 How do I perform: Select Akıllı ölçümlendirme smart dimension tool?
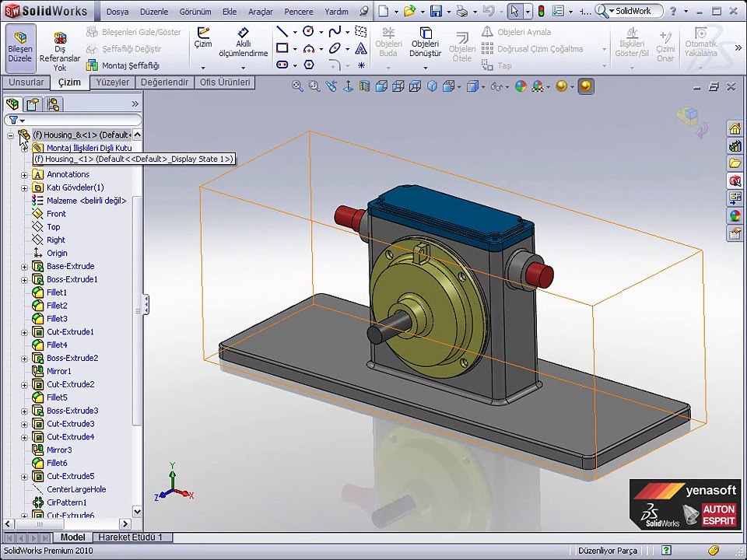coord(243,42)
